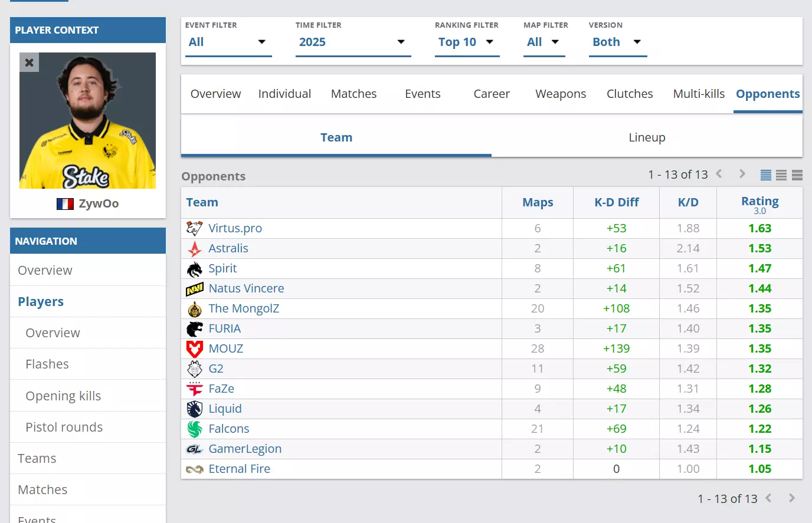Screen dimensions: 812x523
Task: Click the FaZe team logo
Action: coord(194,389)
